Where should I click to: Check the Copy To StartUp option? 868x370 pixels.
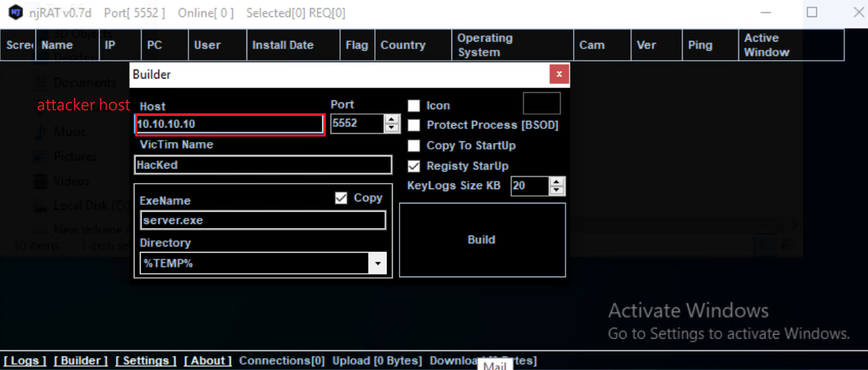pyautogui.click(x=414, y=145)
